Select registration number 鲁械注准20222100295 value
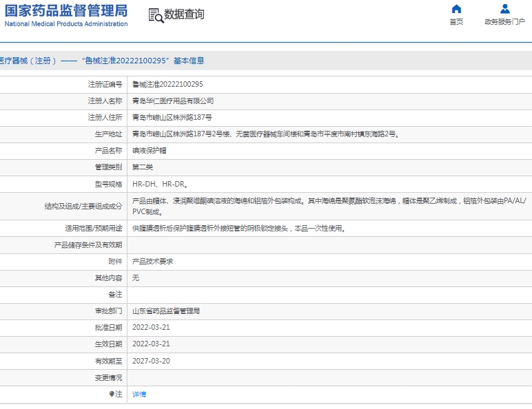The width and height of the screenshot is (532, 409). click(x=167, y=85)
